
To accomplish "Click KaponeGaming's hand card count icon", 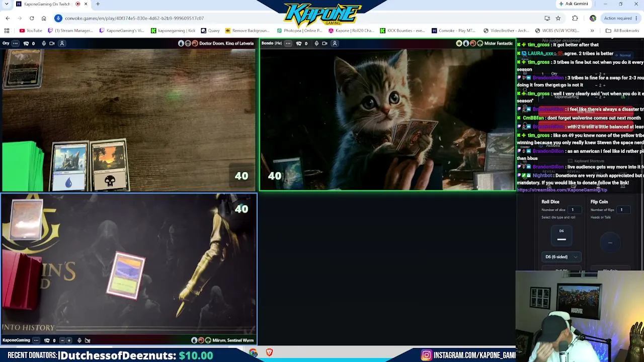I will click(x=47, y=340).
